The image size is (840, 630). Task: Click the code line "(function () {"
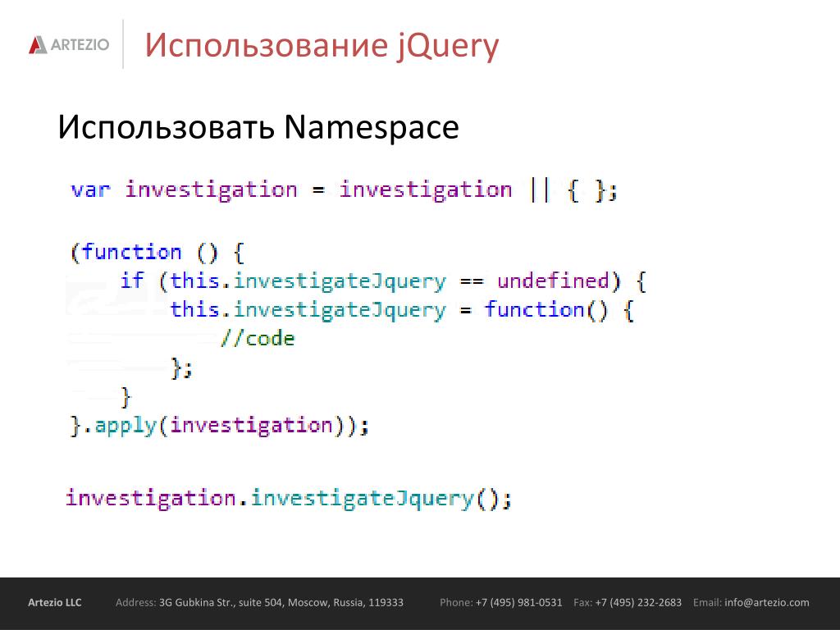click(157, 253)
